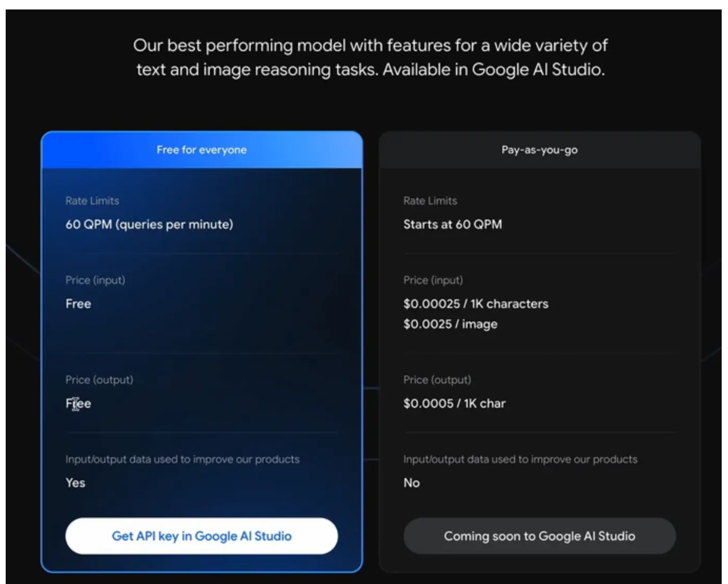Click Free under the free plan's Price (input)

[x=78, y=304]
